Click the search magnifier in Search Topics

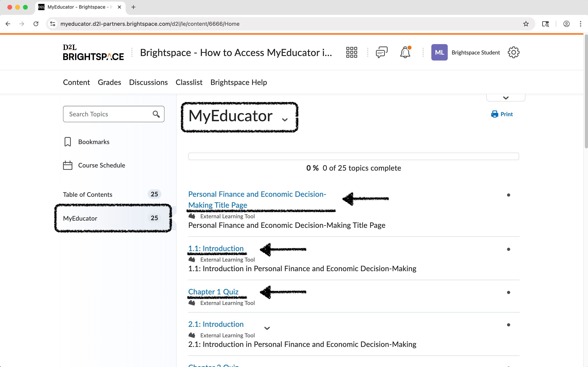click(x=156, y=114)
